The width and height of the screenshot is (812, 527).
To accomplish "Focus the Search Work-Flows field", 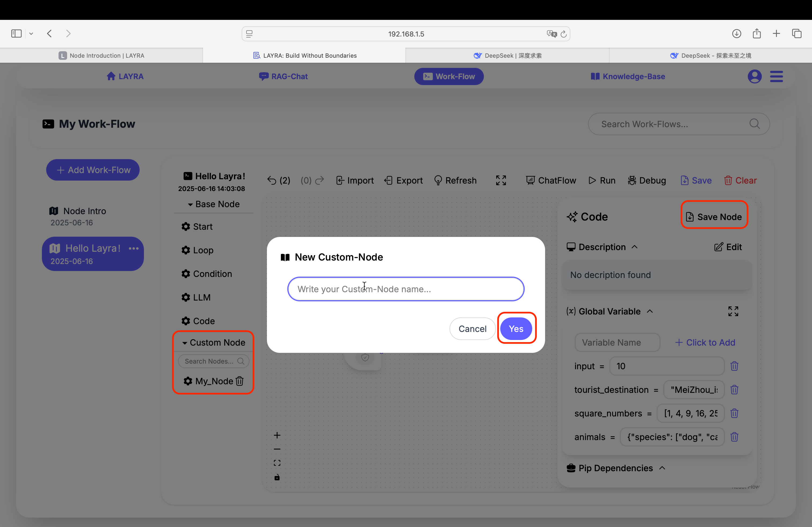I will click(679, 124).
